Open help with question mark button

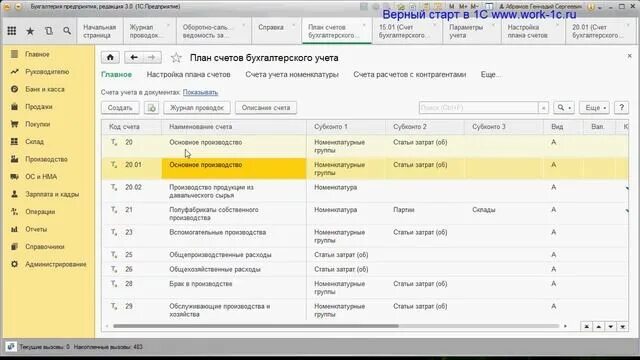[621, 108]
